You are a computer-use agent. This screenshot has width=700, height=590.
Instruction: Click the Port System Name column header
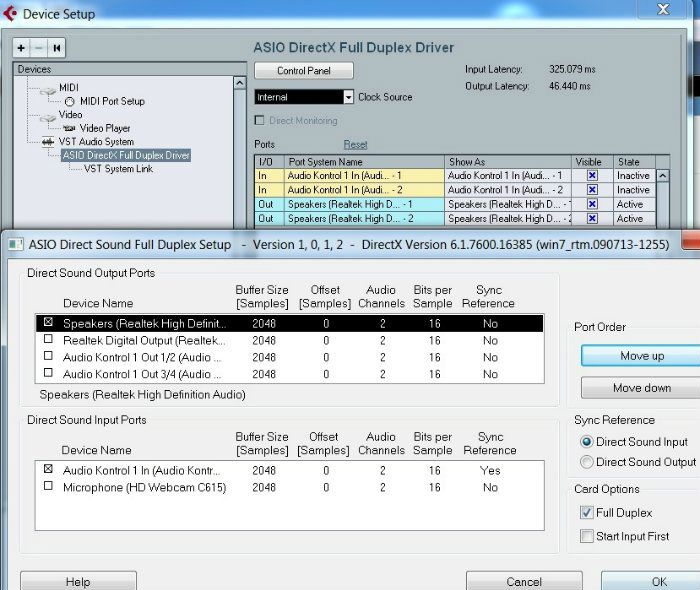click(364, 162)
